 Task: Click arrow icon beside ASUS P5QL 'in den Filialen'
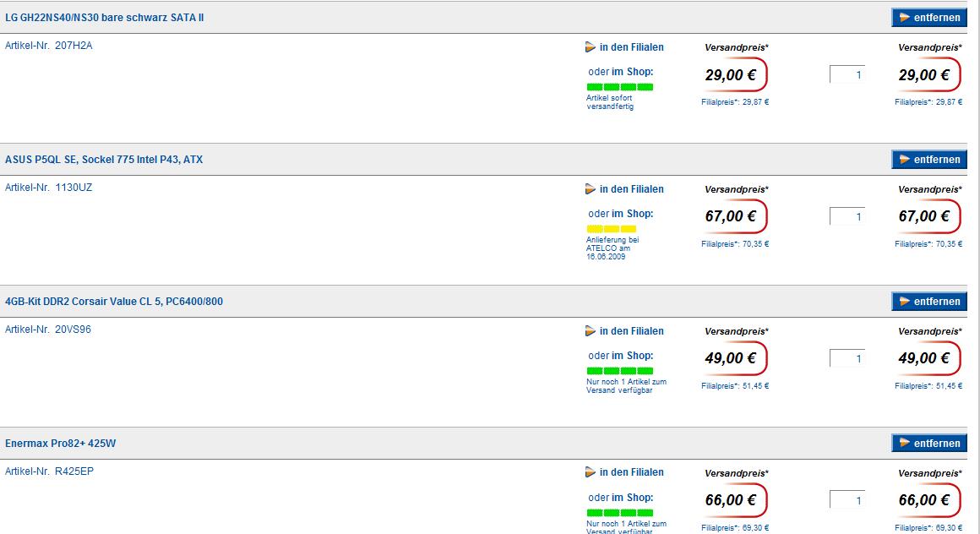coord(591,189)
